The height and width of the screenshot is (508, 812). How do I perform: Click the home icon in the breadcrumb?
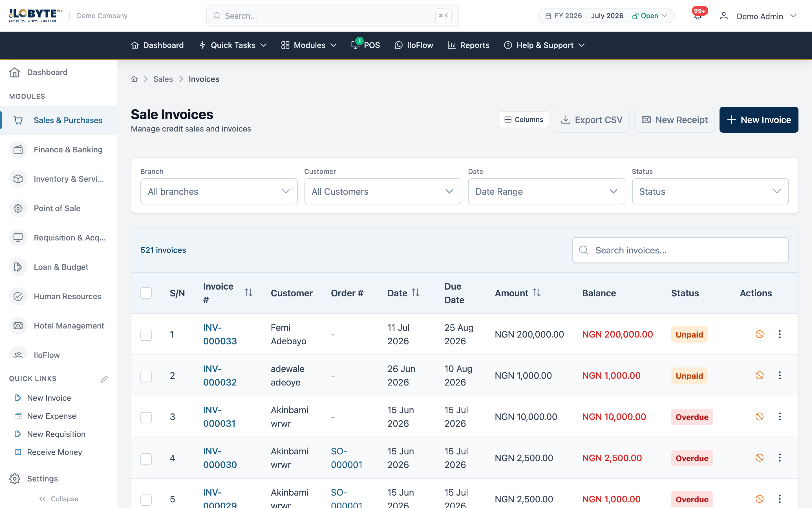pyautogui.click(x=134, y=79)
